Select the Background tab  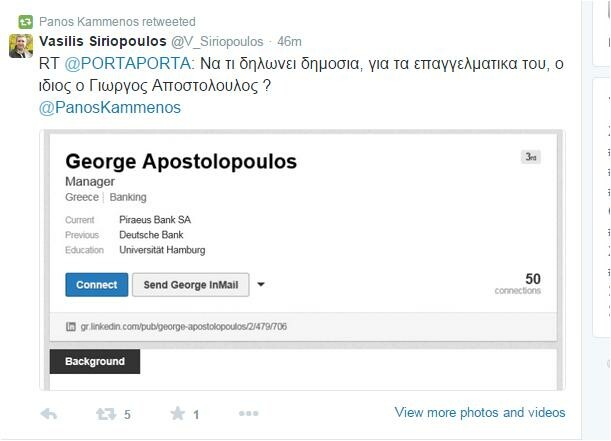click(95, 362)
